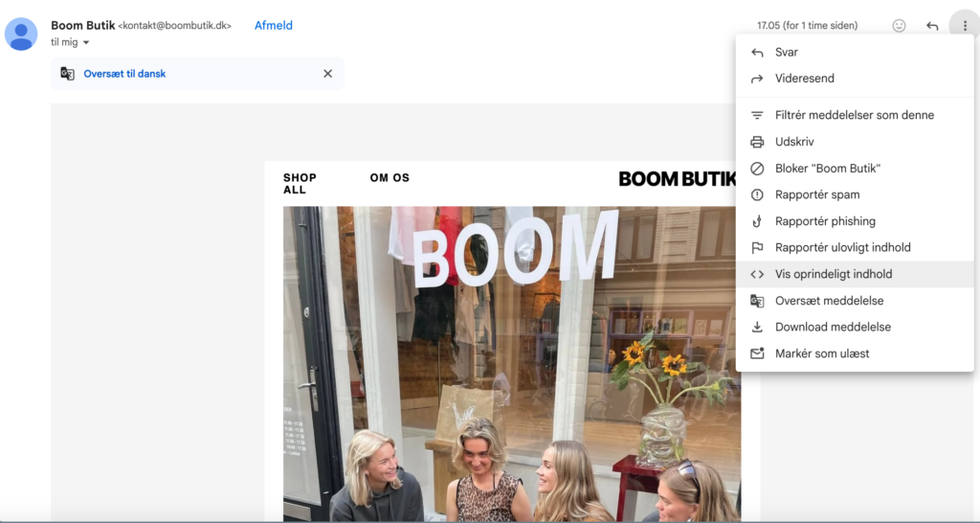Click the translate icon beside Oversæt til dansk
This screenshot has height=523, width=980.
click(x=68, y=73)
